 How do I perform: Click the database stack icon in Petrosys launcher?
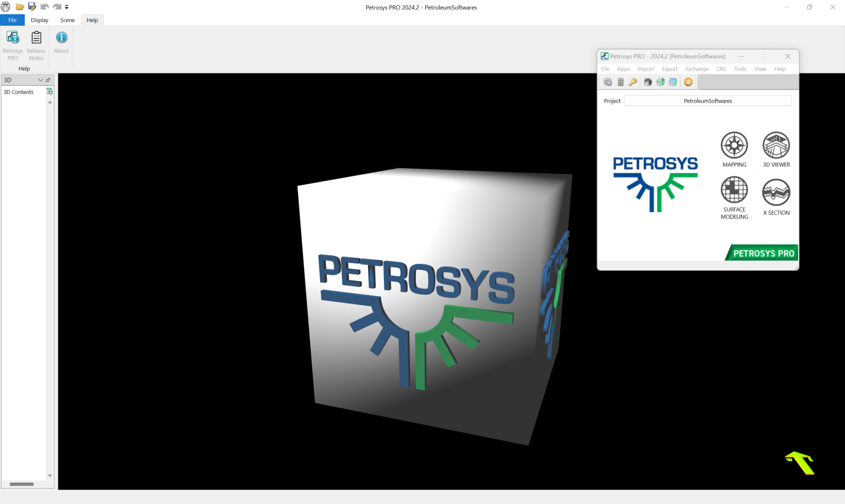point(621,82)
